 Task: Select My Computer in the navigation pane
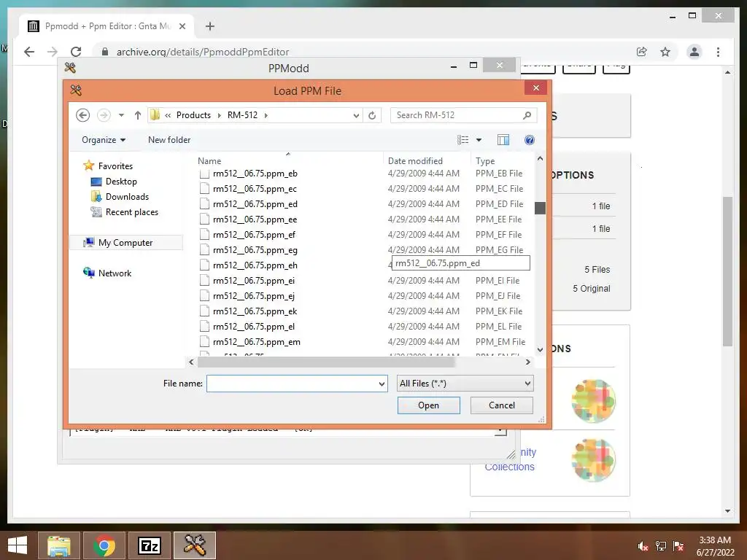pos(125,242)
